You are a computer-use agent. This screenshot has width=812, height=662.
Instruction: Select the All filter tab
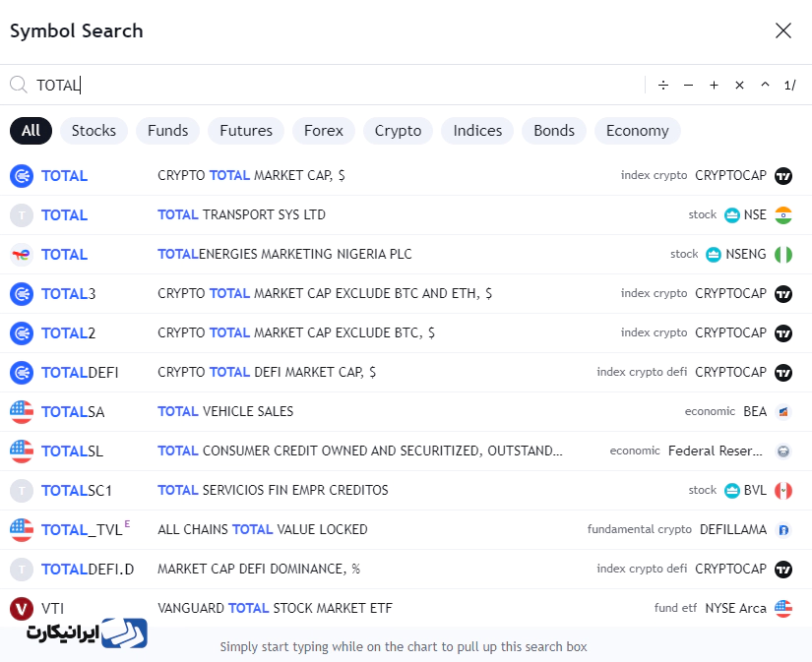pyautogui.click(x=31, y=131)
